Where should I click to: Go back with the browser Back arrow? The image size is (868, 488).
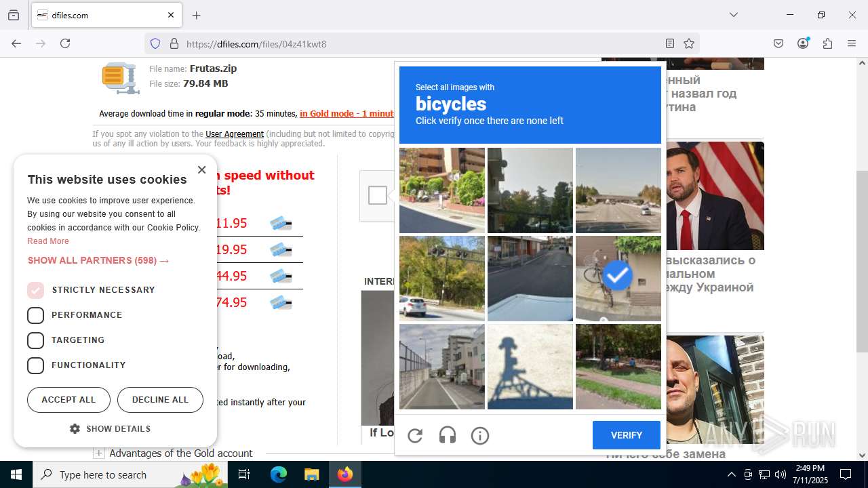point(16,43)
